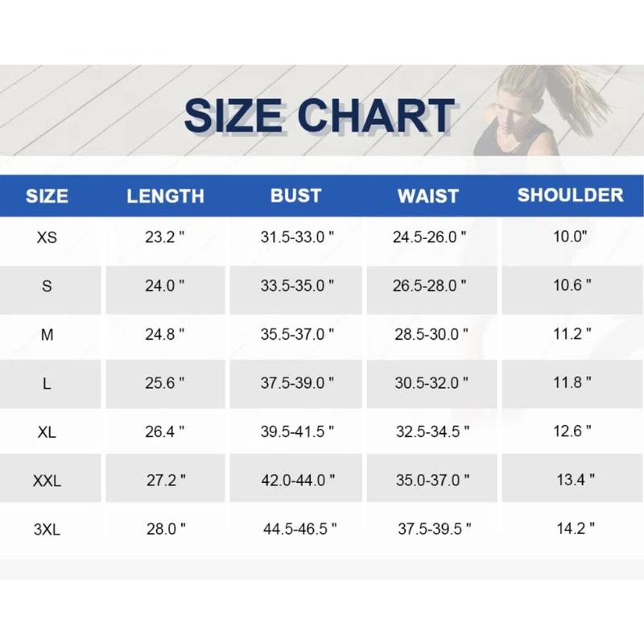Image resolution: width=644 pixels, height=644 pixels.
Task: Select the XXL size row label
Action: 47,481
